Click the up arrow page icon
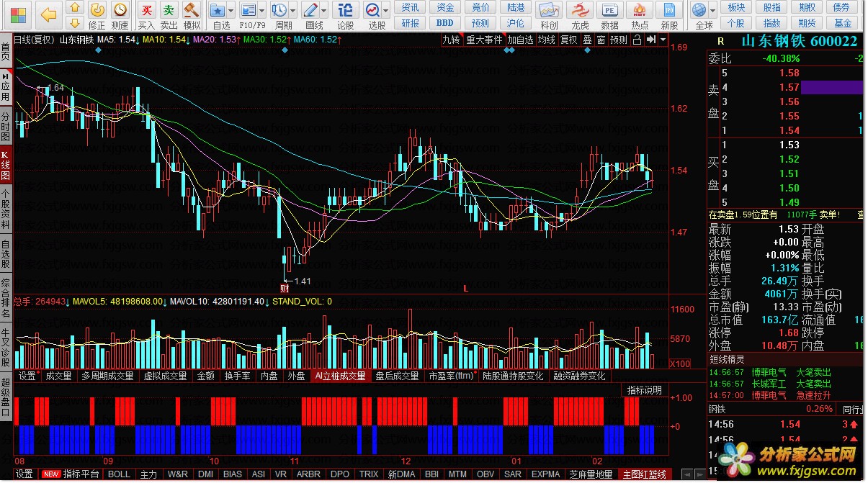 click(x=74, y=8)
